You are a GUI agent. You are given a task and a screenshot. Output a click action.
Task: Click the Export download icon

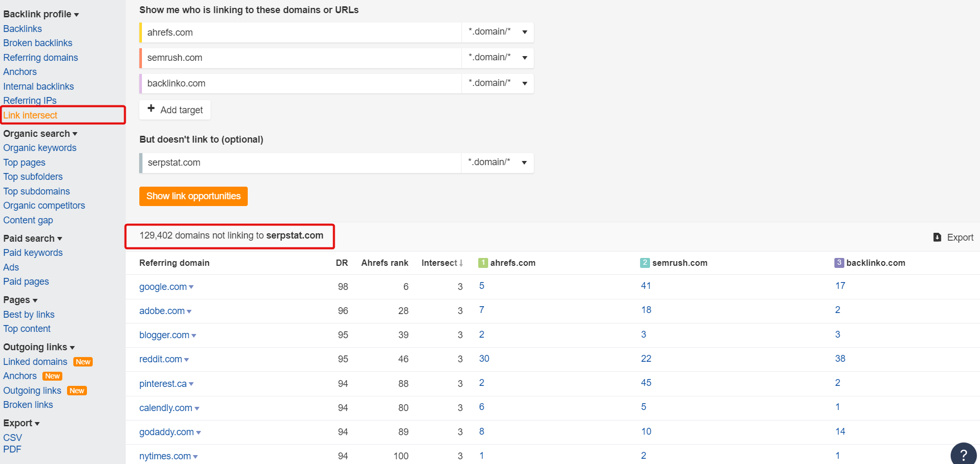coord(937,238)
